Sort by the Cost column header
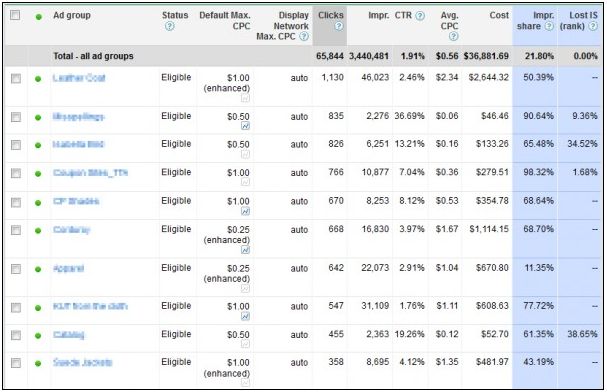This screenshot has height=392, width=607. pyautogui.click(x=499, y=15)
